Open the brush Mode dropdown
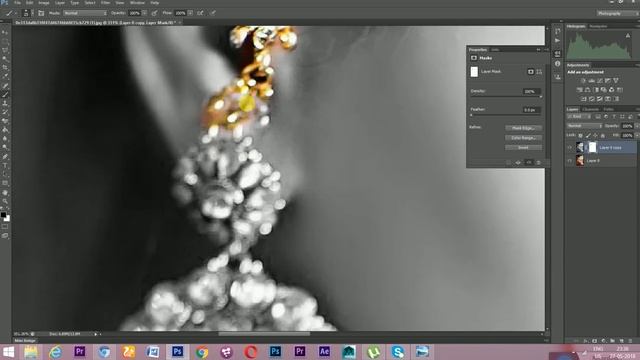 click(85, 13)
